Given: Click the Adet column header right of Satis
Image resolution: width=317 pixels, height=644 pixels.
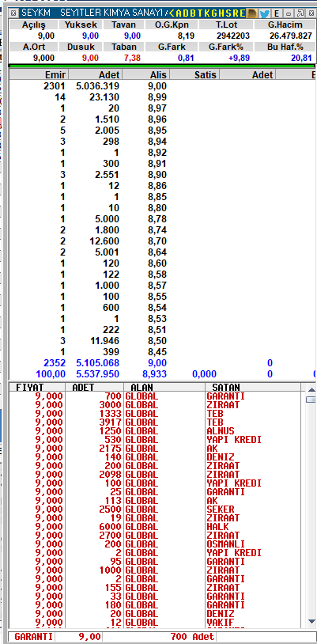Looking at the screenshot, I should (247, 74).
